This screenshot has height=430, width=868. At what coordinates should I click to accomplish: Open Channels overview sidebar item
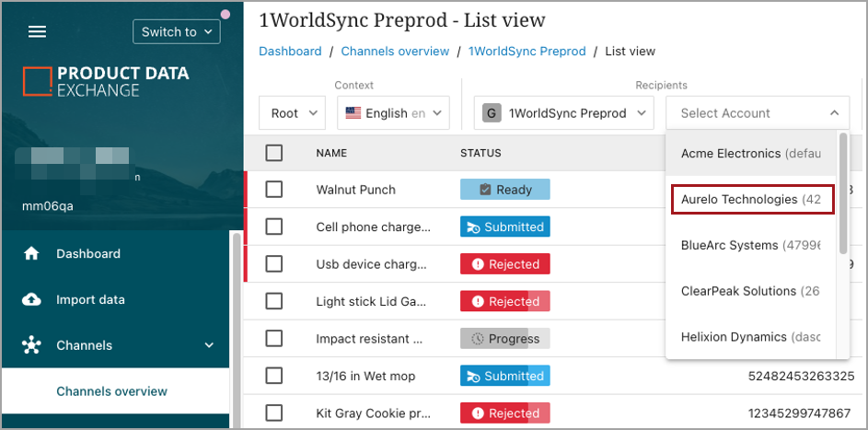click(112, 391)
